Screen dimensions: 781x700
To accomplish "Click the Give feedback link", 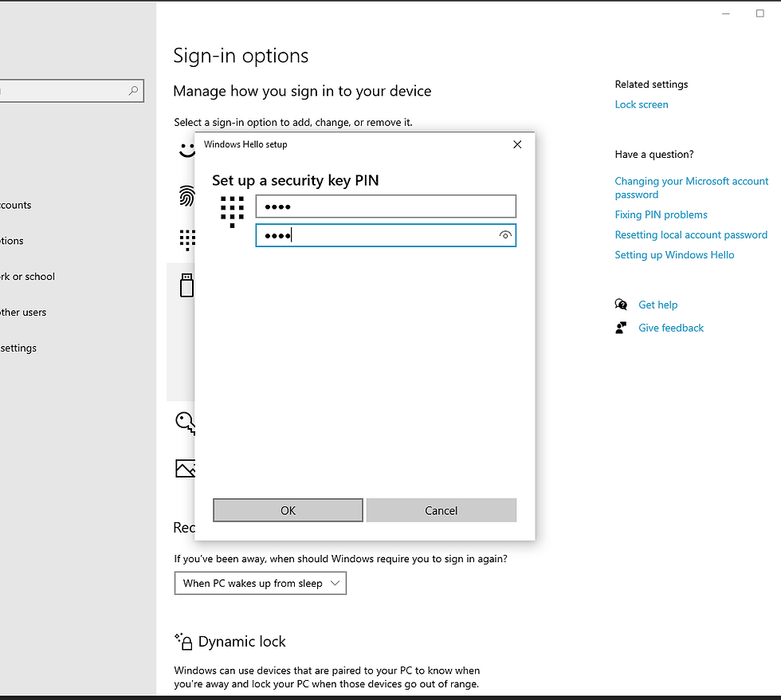I will click(x=671, y=328).
